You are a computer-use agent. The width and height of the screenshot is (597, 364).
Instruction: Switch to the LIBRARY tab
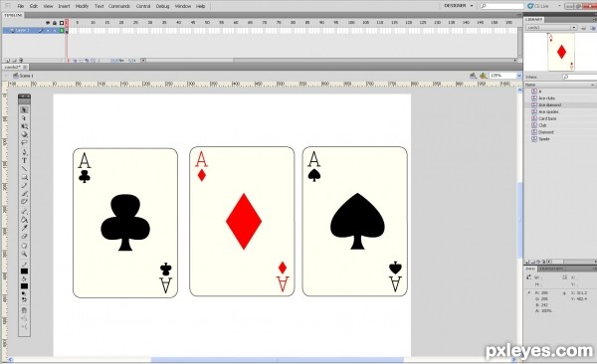coord(533,20)
